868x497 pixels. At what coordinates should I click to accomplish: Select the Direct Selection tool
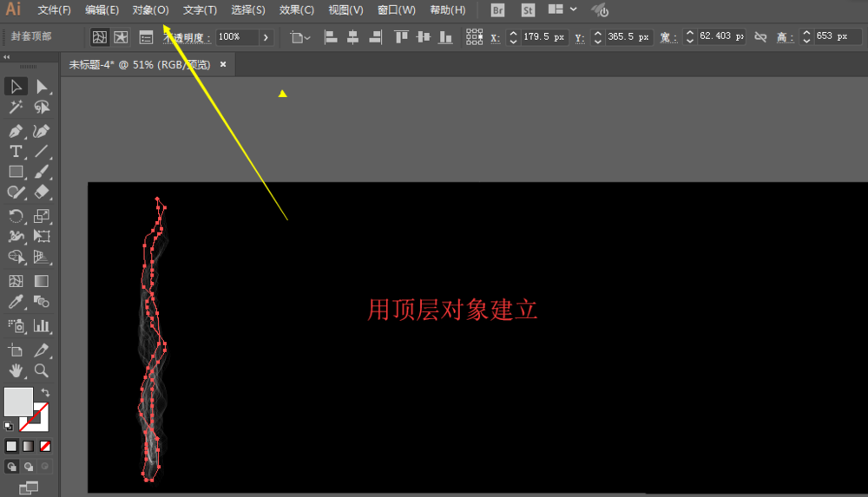42,87
